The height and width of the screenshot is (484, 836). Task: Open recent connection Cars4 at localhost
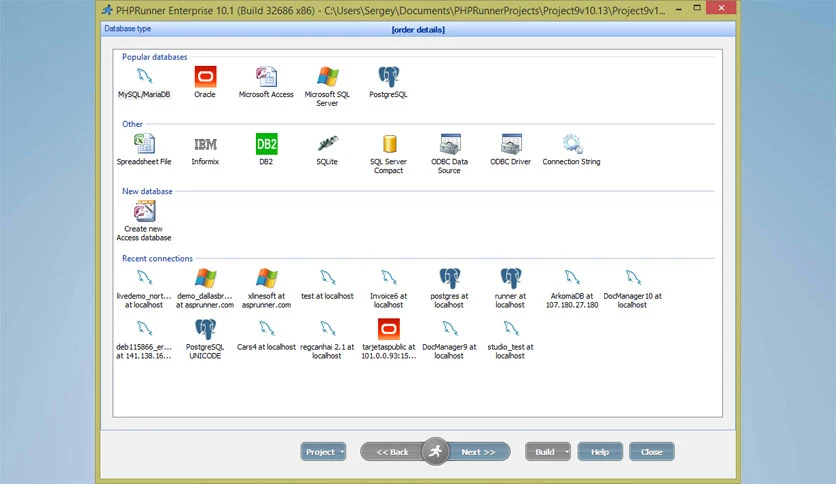(266, 336)
